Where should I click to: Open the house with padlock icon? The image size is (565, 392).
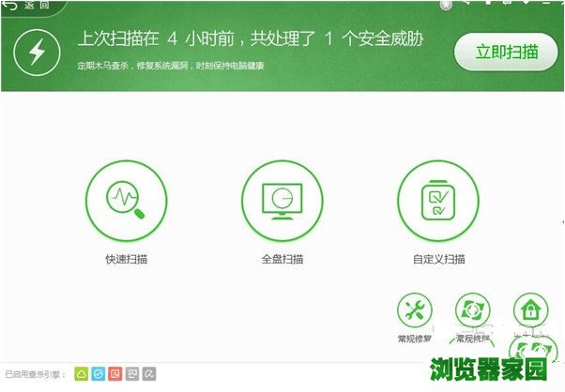coord(531,310)
